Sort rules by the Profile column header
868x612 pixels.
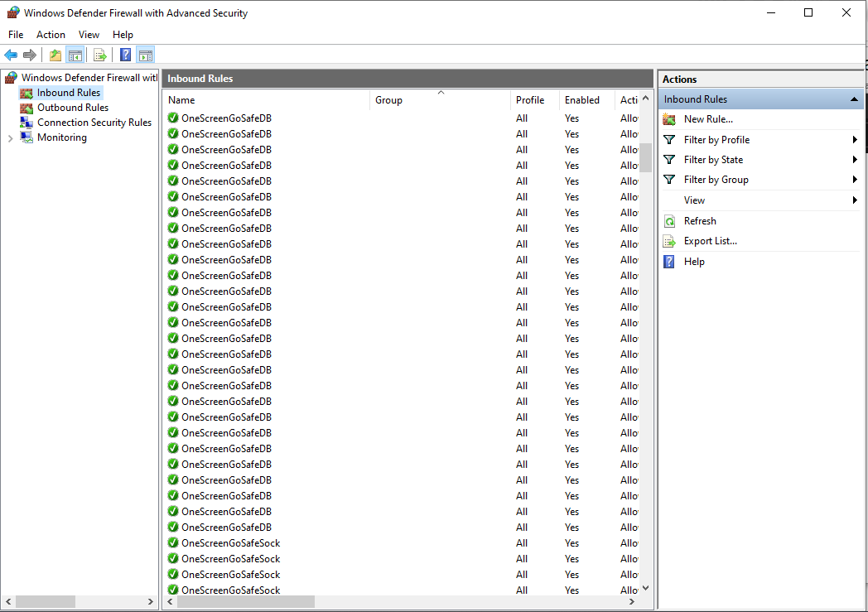[534, 100]
